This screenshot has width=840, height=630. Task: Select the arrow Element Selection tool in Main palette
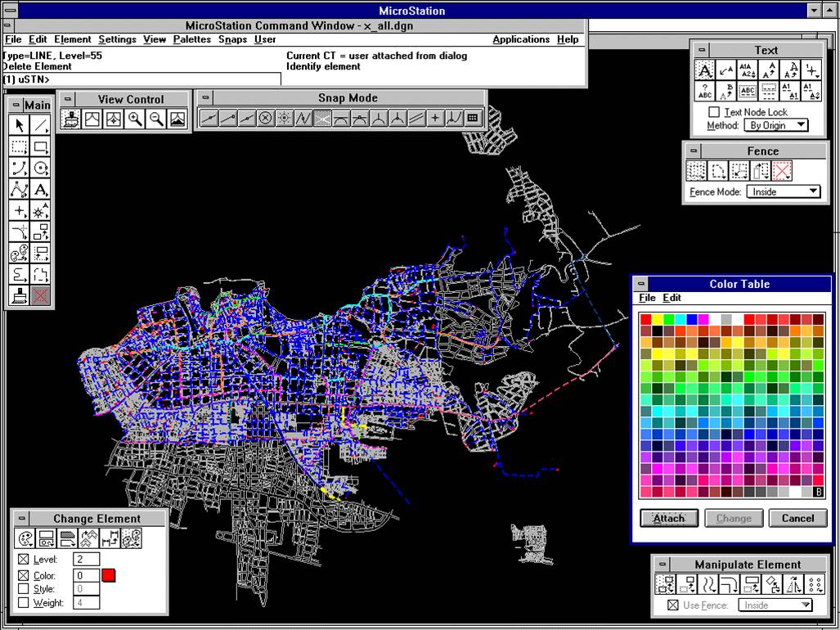pos(20,126)
